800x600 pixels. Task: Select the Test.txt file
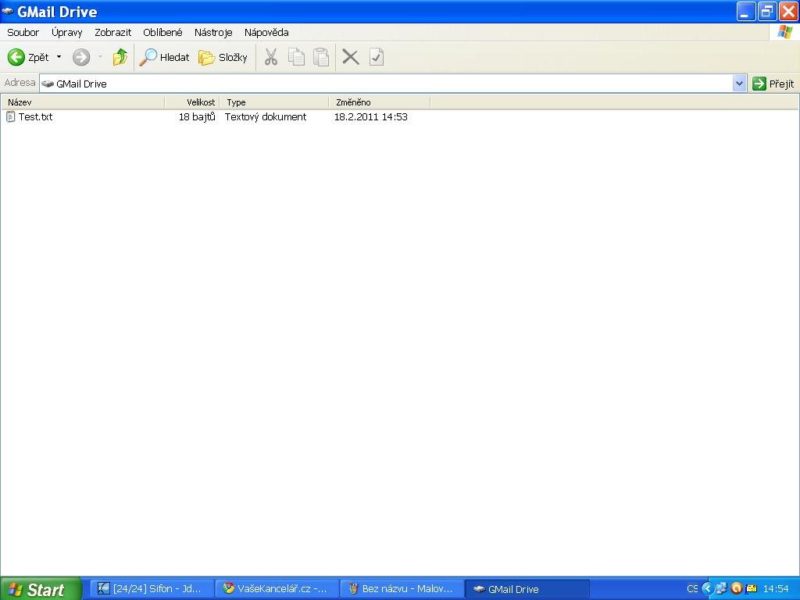click(x=35, y=117)
